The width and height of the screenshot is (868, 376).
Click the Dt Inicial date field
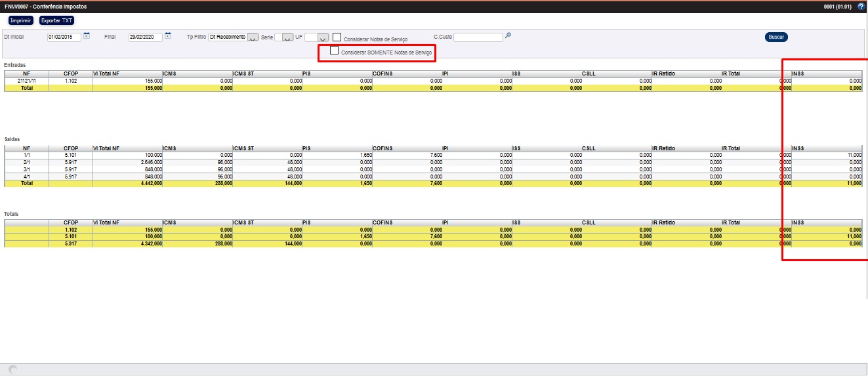tap(64, 37)
